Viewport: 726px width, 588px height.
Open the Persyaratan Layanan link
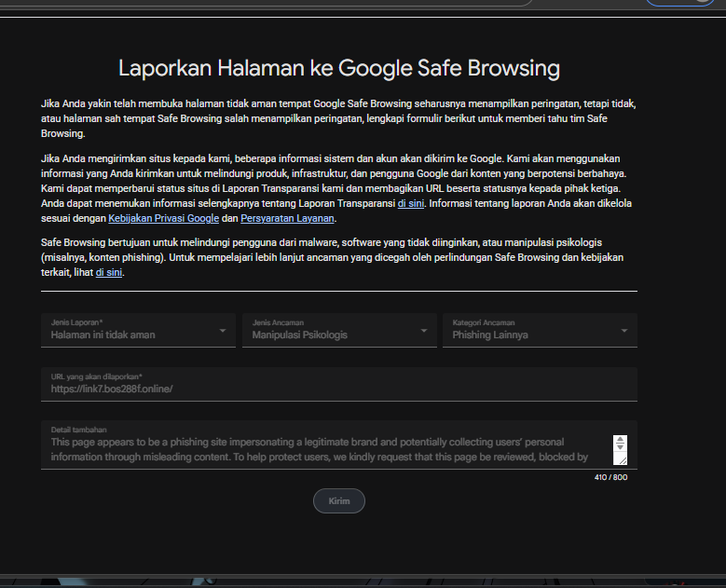[x=287, y=218]
